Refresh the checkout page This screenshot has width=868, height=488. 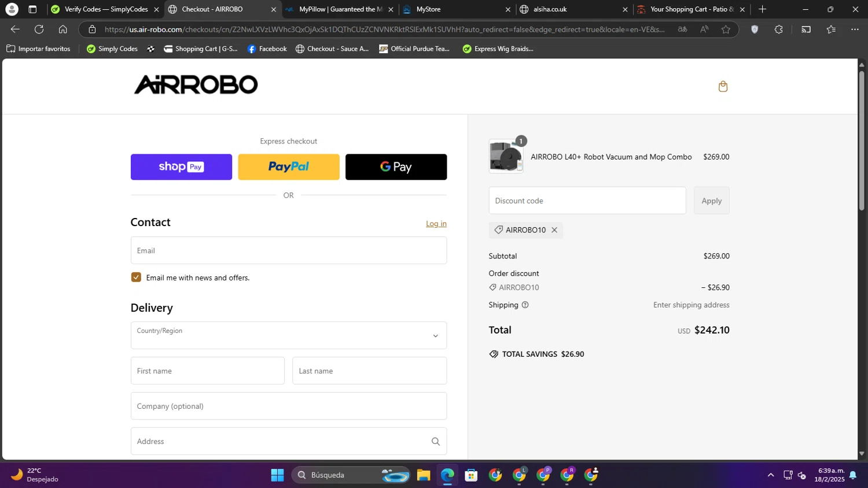point(39,29)
